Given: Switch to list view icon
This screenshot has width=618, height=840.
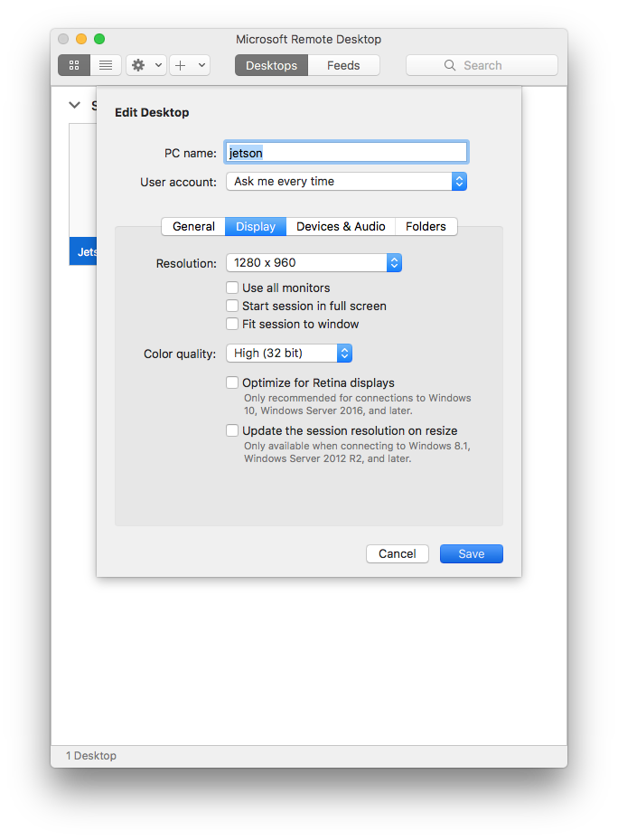Looking at the screenshot, I should (x=106, y=65).
